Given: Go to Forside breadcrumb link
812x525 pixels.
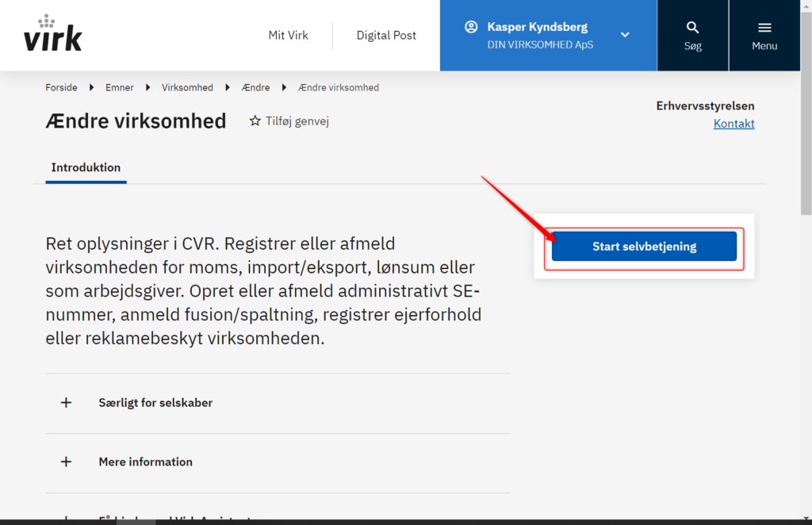Looking at the screenshot, I should pos(61,87).
